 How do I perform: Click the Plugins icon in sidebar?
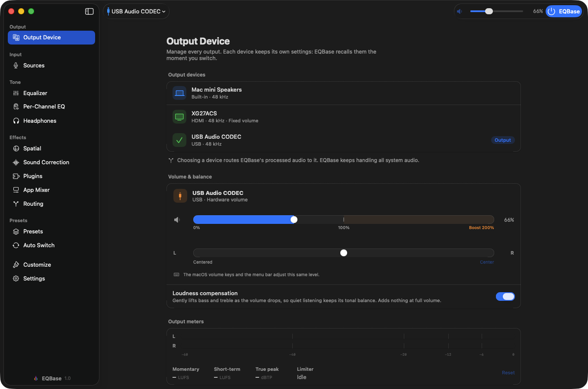(x=16, y=176)
